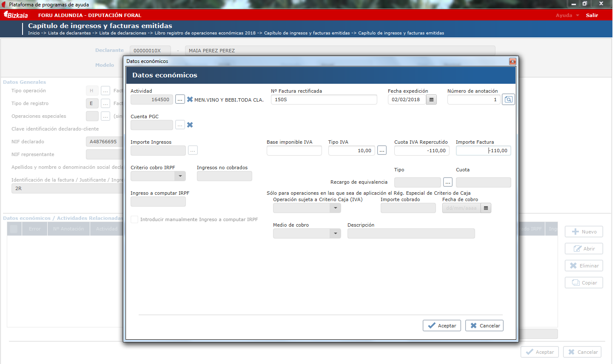The width and height of the screenshot is (615, 364).
Task: Click Cancelar in the Datos económicos dialog
Action: (484, 326)
